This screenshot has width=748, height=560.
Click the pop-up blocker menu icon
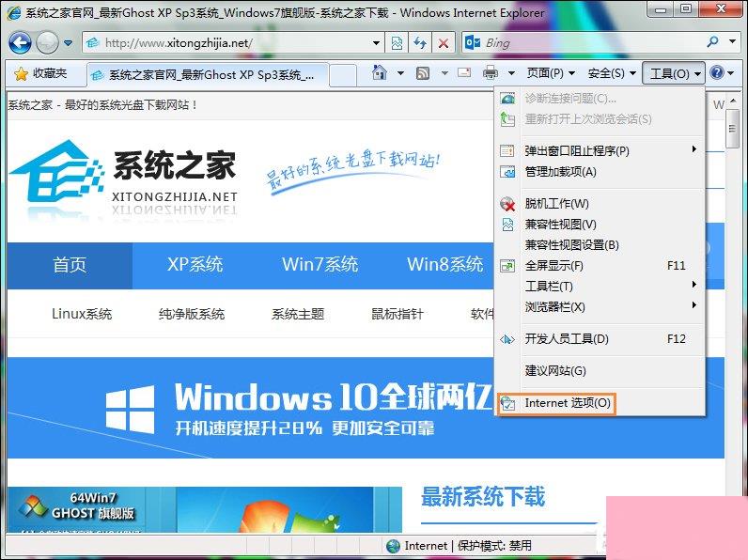coord(507,150)
